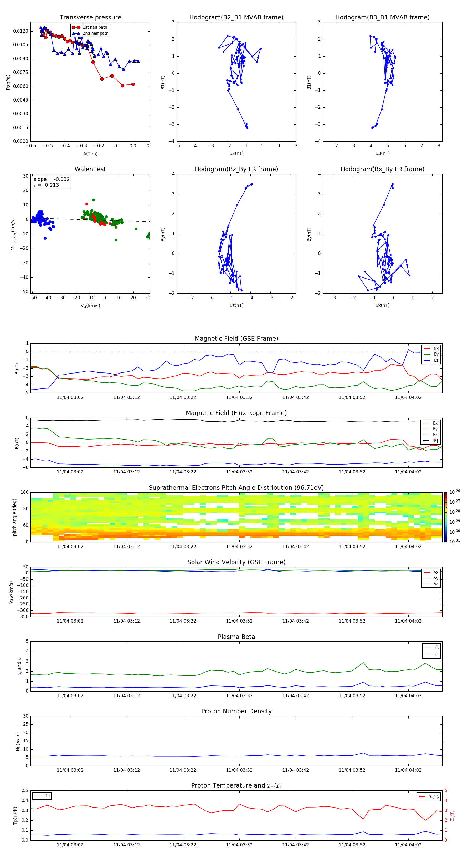Screen dimensions: 473x868
Task: Select the "1st half path" legend entry
Action: [x=90, y=27]
